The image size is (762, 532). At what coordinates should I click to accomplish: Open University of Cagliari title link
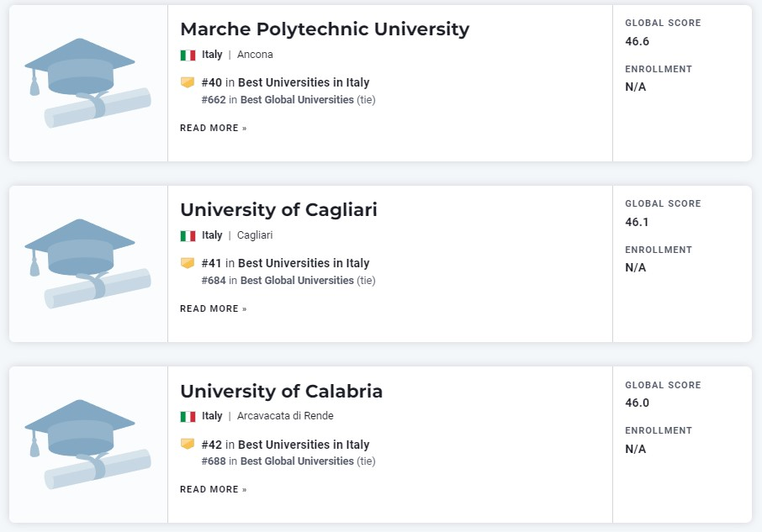click(x=278, y=210)
